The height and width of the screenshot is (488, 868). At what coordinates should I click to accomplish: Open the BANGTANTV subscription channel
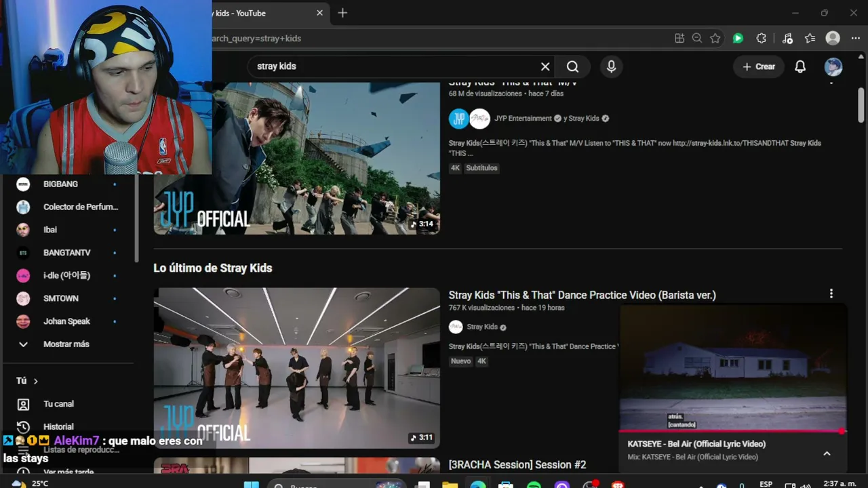coord(68,253)
